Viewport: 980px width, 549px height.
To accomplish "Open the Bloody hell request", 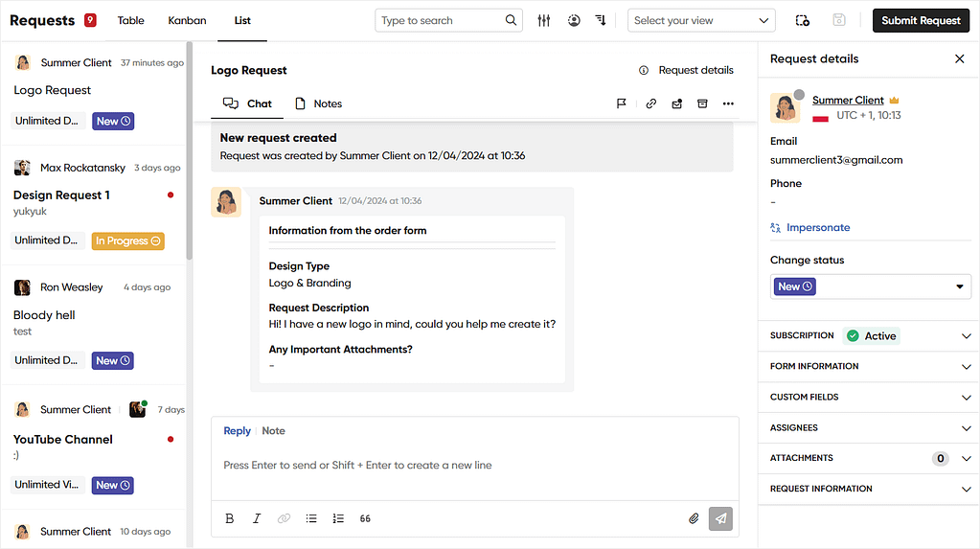I will (x=95, y=325).
